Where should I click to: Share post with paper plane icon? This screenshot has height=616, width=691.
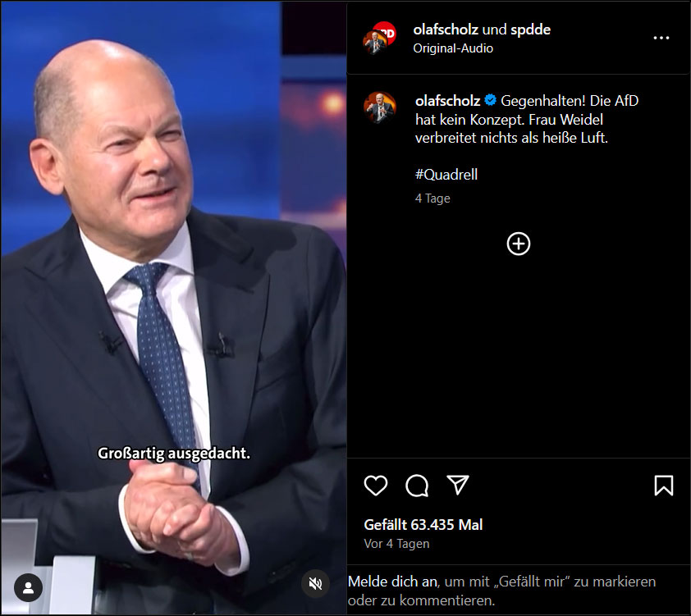pyautogui.click(x=457, y=485)
